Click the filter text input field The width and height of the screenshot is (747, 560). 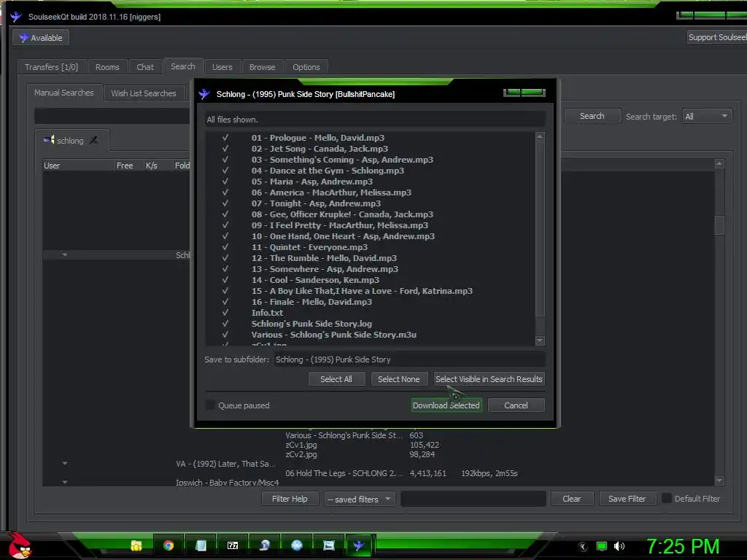pyautogui.click(x=473, y=499)
